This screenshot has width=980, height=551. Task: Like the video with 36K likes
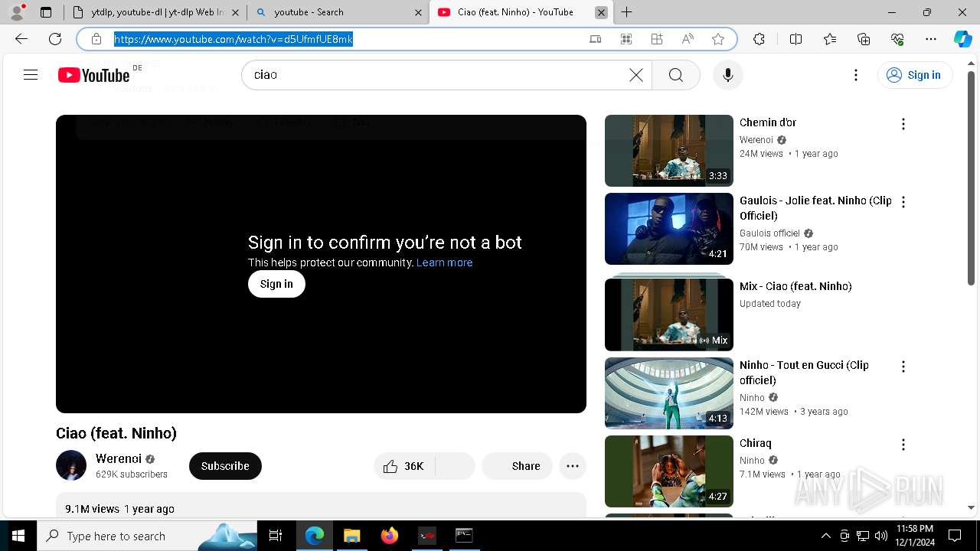coord(404,466)
